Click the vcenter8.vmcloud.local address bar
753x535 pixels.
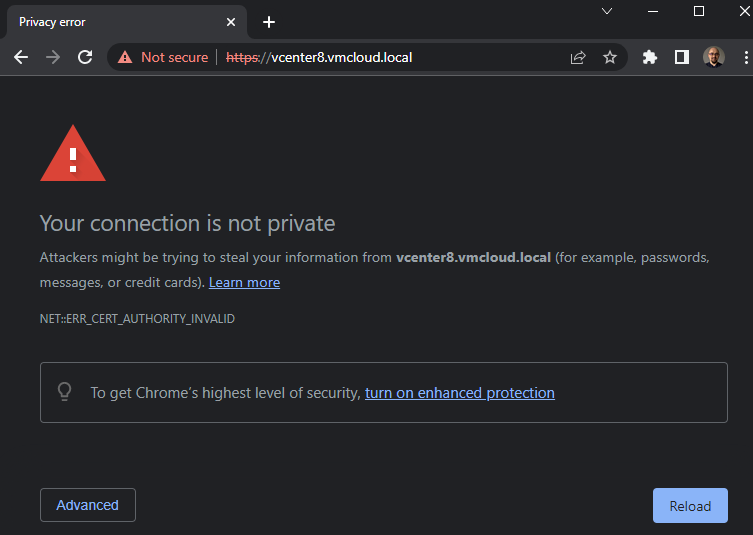tap(400, 57)
